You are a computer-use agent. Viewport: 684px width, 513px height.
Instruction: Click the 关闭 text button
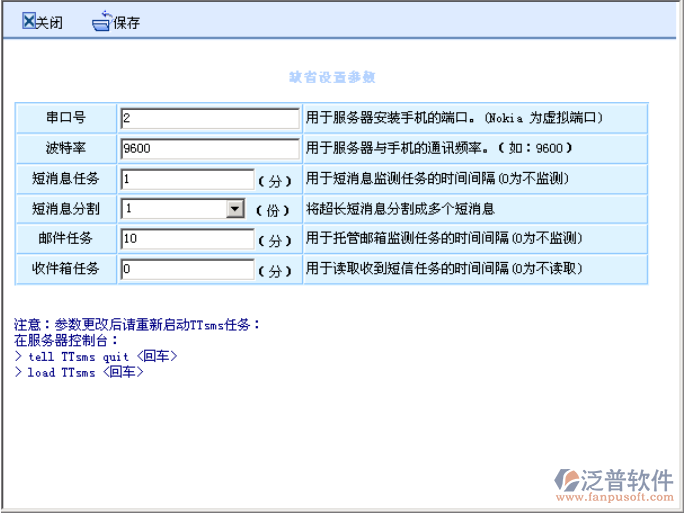tap(49, 23)
